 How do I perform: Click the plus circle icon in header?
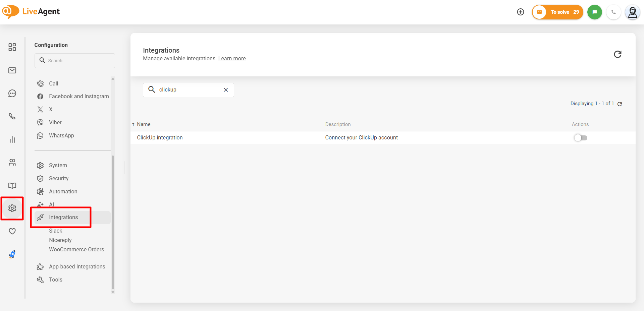[520, 12]
